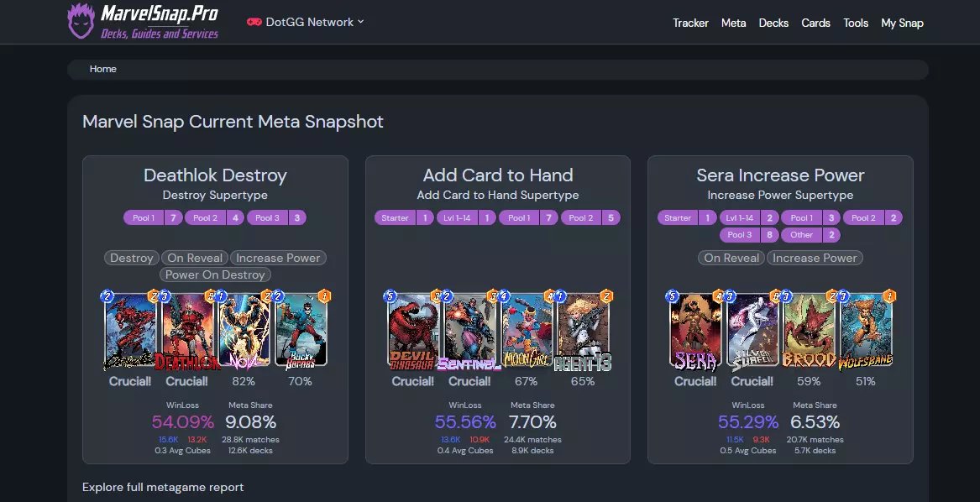Open the My Snap menu

[902, 23]
